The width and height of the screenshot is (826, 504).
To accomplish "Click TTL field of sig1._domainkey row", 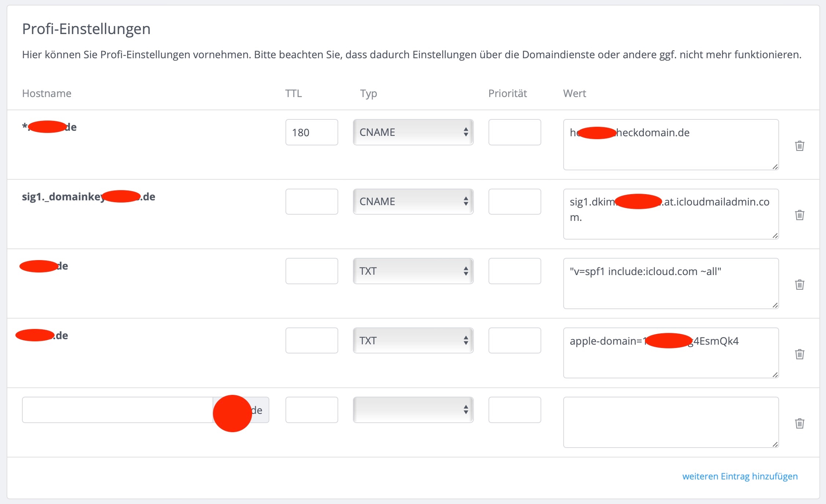I will tap(311, 201).
